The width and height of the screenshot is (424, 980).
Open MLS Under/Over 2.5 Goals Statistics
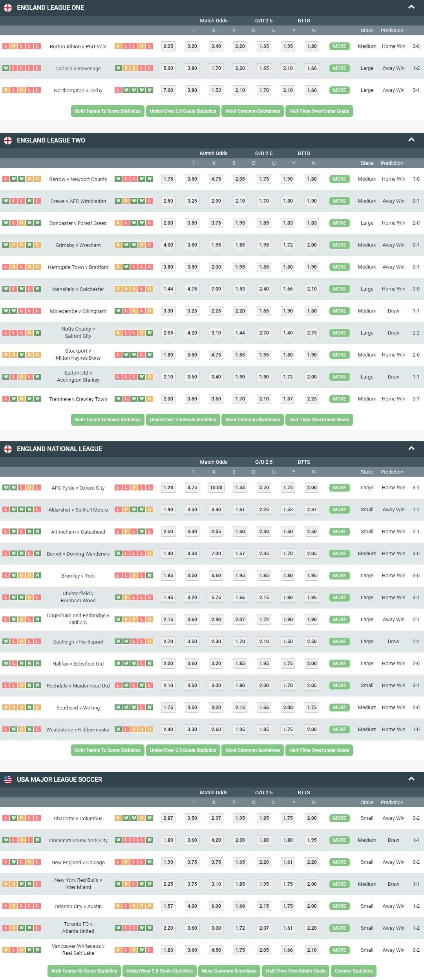pyautogui.click(x=159, y=971)
